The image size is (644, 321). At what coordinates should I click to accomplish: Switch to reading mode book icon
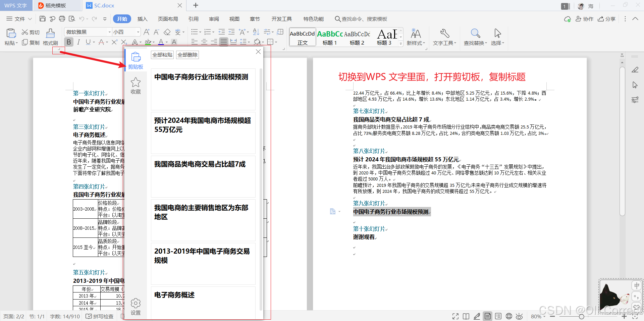[466, 316]
